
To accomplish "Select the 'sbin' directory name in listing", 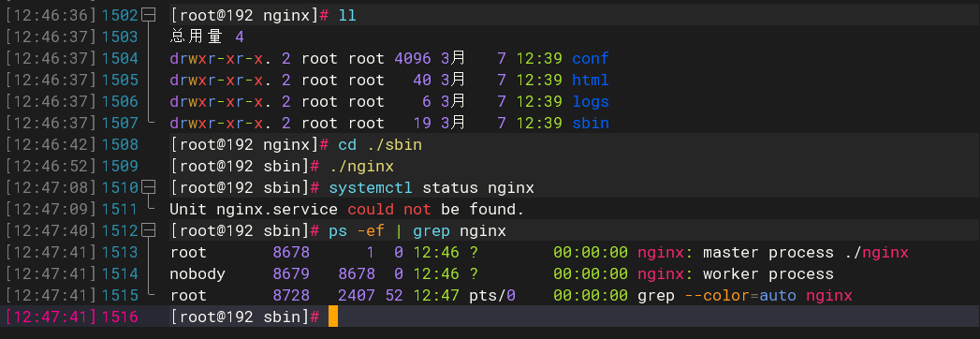I will (590, 124).
